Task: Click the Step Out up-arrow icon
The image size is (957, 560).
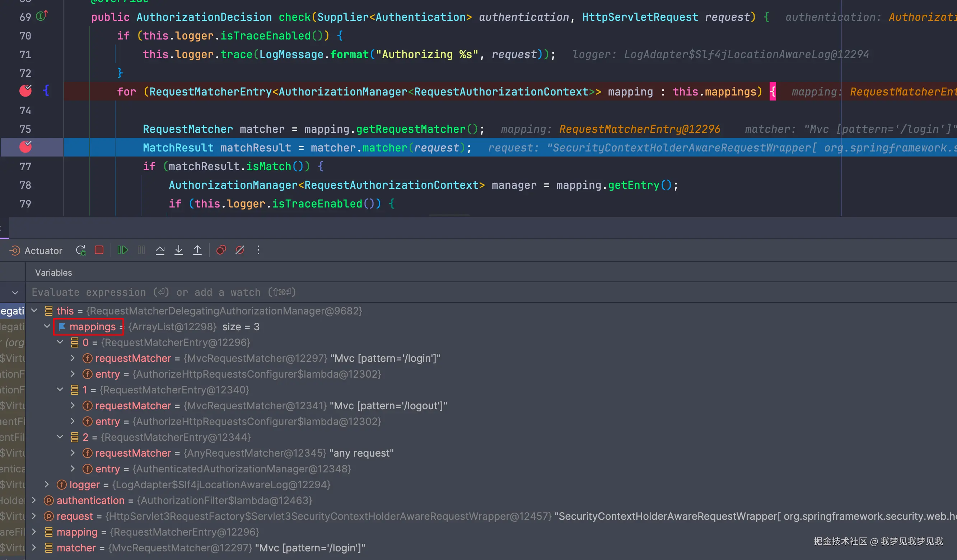Action: point(197,250)
